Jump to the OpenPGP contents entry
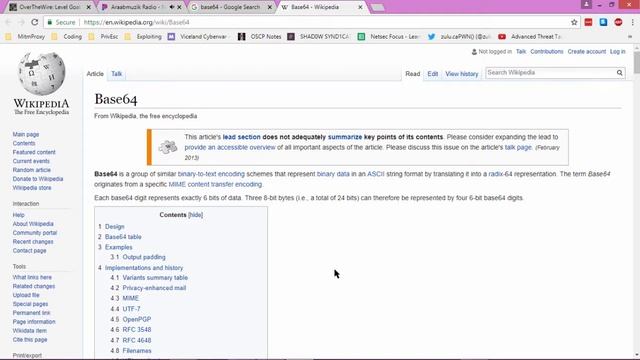Image resolution: width=640 pixels, height=360 pixels. pos(136,319)
